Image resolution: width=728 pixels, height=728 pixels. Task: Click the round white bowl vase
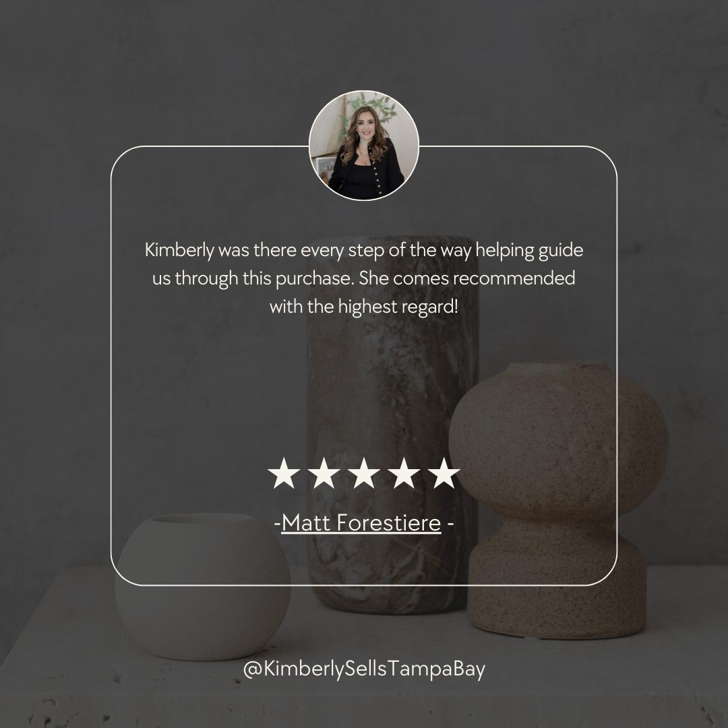tap(202, 587)
